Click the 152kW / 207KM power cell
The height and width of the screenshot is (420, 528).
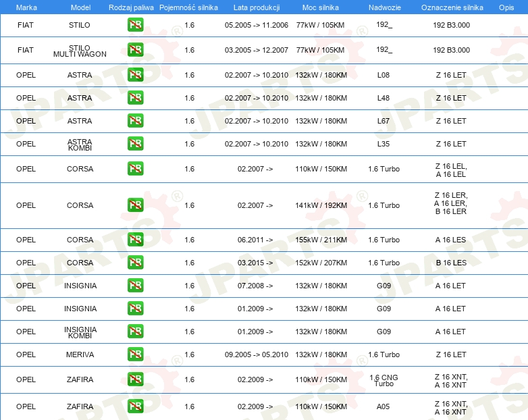pyautogui.click(x=321, y=263)
